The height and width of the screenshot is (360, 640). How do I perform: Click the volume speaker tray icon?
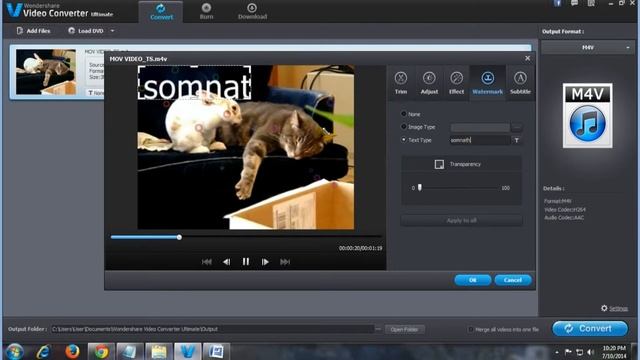[591, 352]
